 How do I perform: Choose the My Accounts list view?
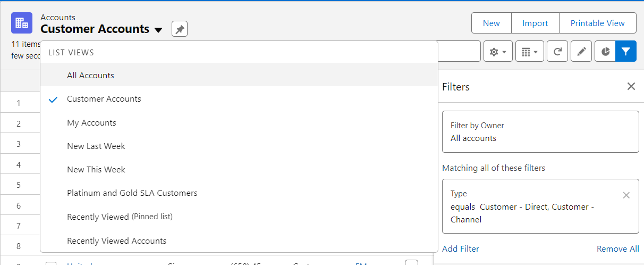pos(239,122)
